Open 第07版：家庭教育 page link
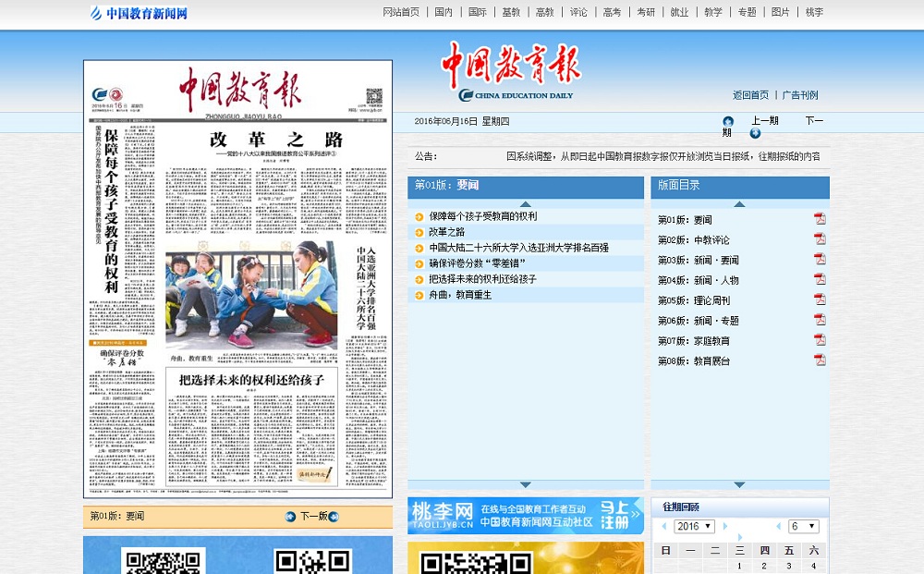This screenshot has height=574, width=924. click(694, 341)
